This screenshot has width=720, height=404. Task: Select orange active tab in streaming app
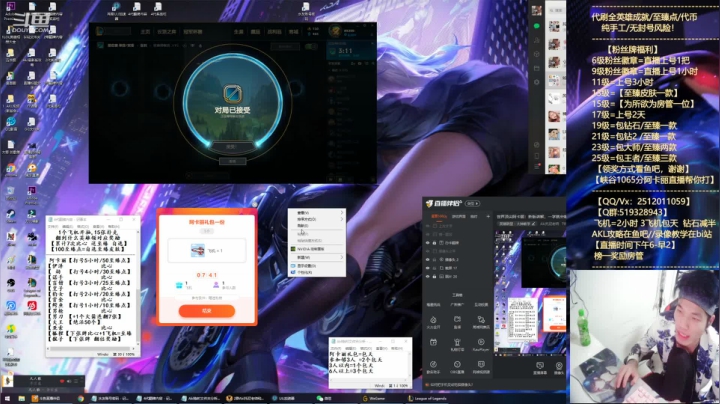439,216
